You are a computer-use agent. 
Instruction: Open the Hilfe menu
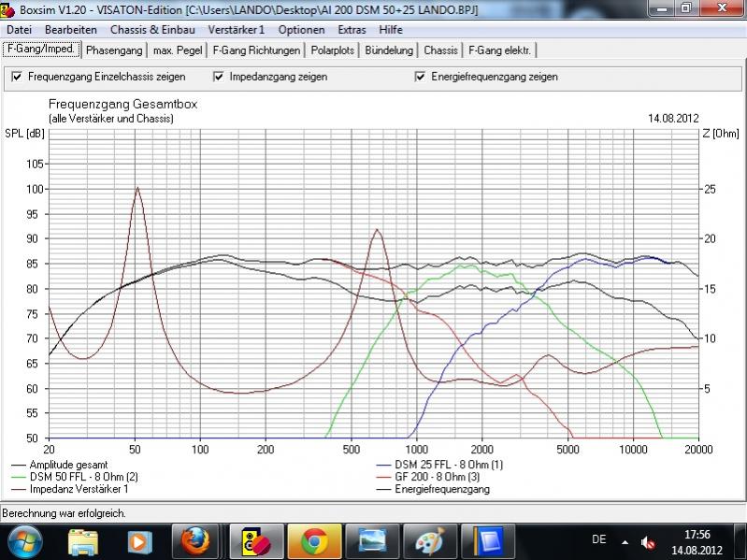(x=391, y=30)
